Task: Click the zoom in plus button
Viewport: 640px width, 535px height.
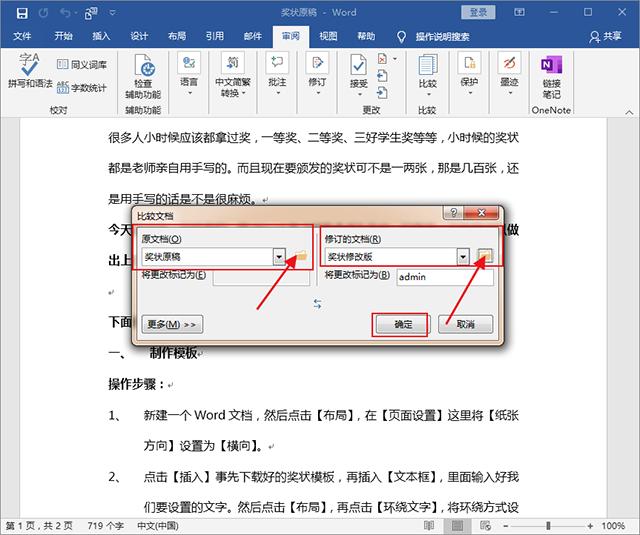Action: 590,526
